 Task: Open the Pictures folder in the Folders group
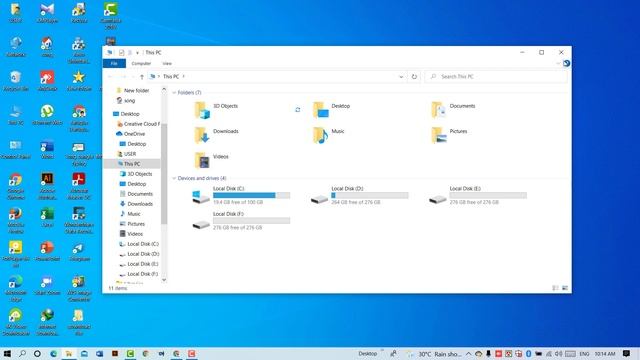(449, 135)
